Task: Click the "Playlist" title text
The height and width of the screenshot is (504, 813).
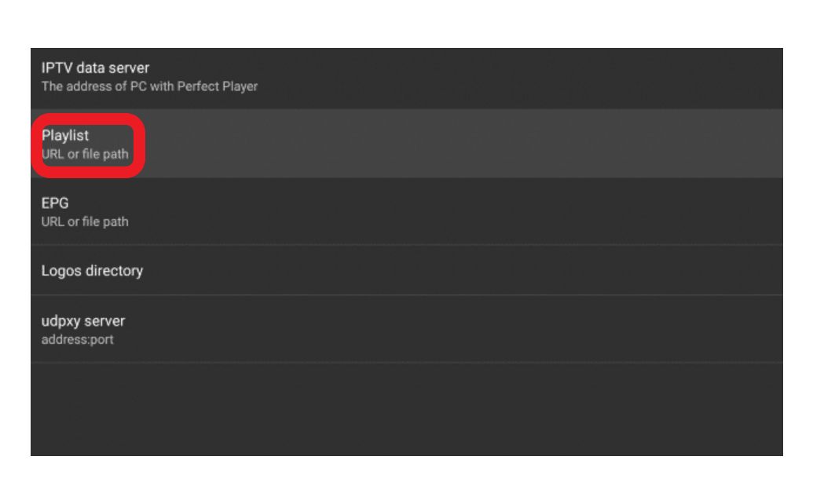Action: (65, 135)
